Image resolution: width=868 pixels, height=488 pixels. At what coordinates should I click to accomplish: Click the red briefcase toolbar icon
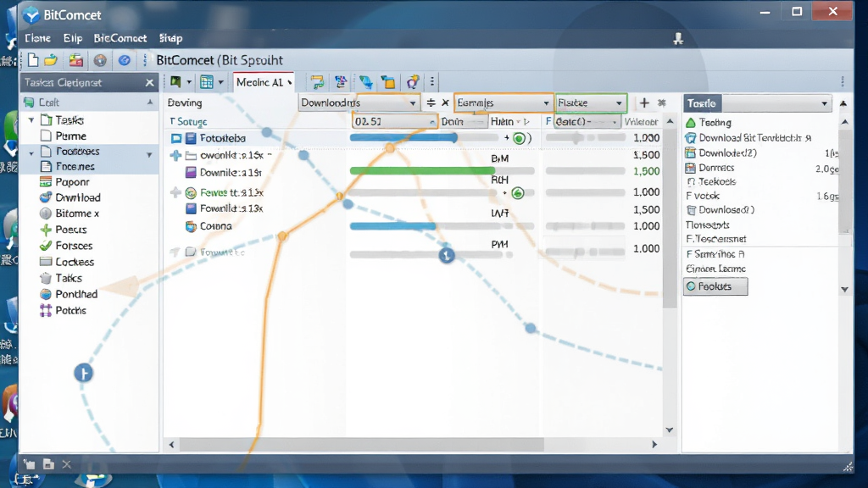click(75, 60)
